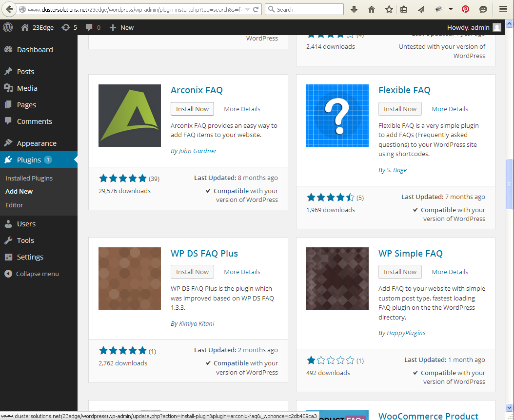The height and width of the screenshot is (420, 514).
Task: Visit site via 23Edge home icon
Action: [37, 27]
